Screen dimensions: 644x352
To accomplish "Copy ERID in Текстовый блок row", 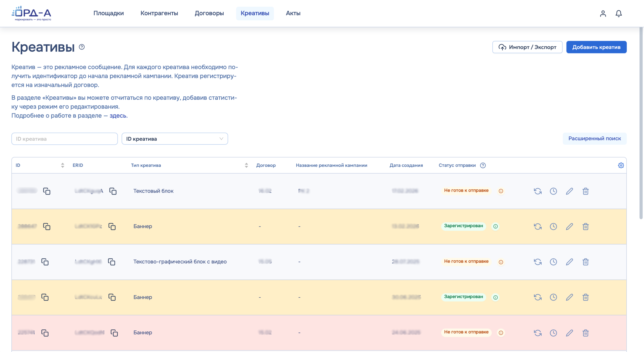I will point(113,191).
